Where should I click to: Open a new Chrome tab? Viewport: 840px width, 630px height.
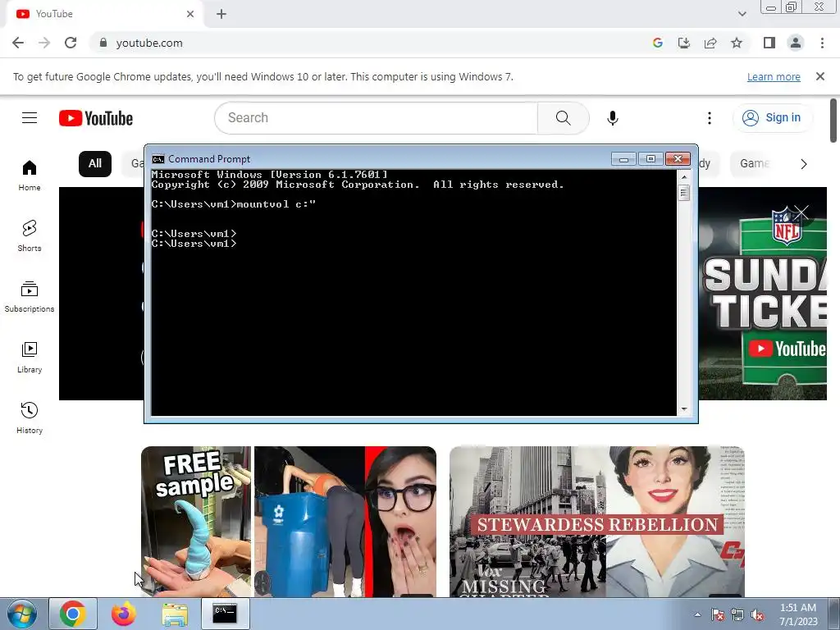(221, 14)
